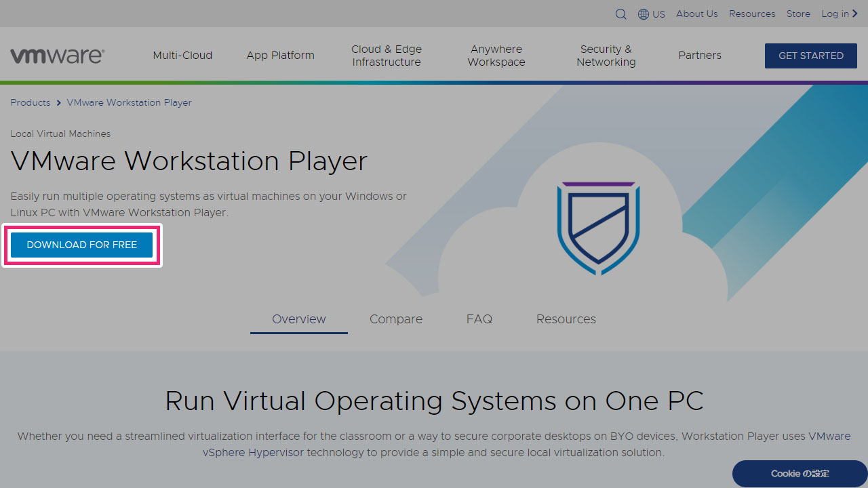Viewport: 868px width, 488px height.
Task: Switch to the Resources tab below hero
Action: 566,319
